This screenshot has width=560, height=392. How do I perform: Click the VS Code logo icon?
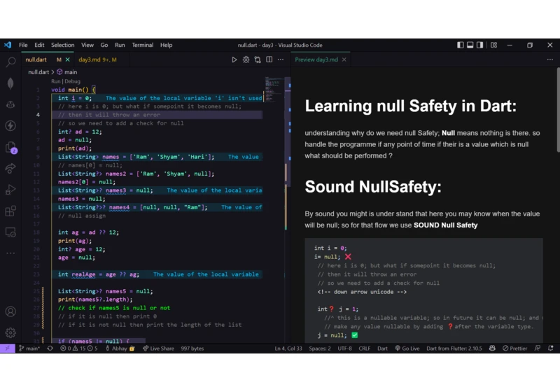point(8,45)
